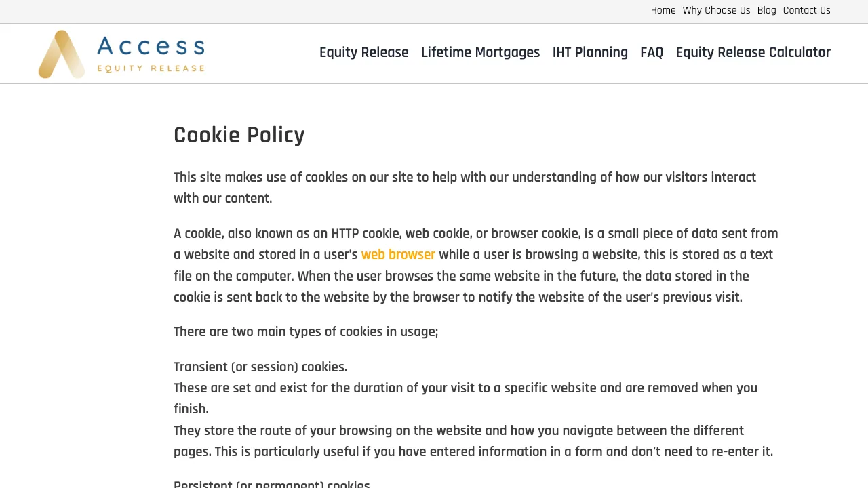868x488 pixels.
Task: Select Contact Us at top right
Action: click(x=806, y=10)
